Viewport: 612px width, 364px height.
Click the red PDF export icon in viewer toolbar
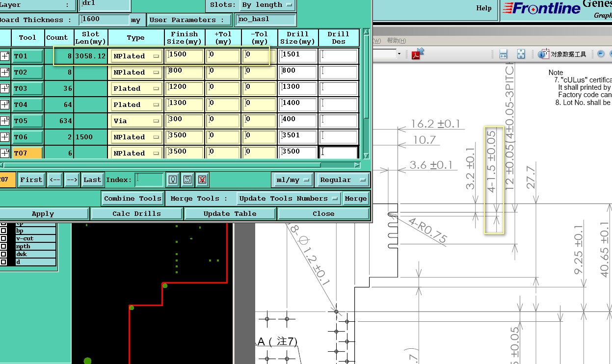click(417, 53)
